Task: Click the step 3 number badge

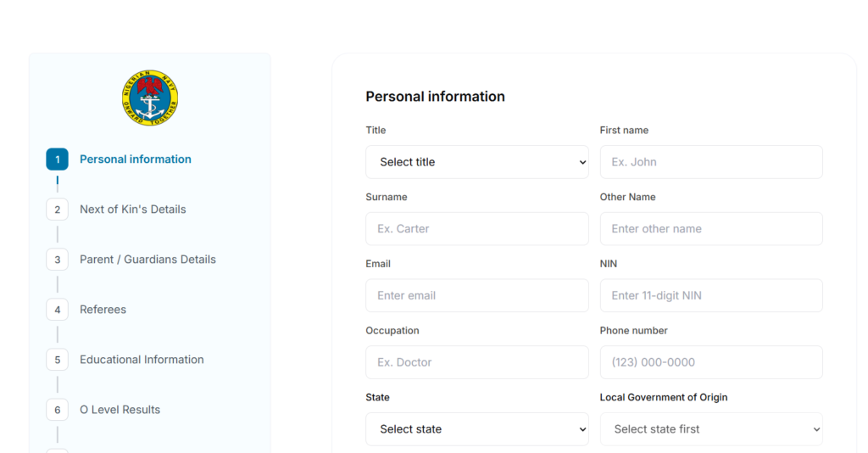Action: click(58, 260)
